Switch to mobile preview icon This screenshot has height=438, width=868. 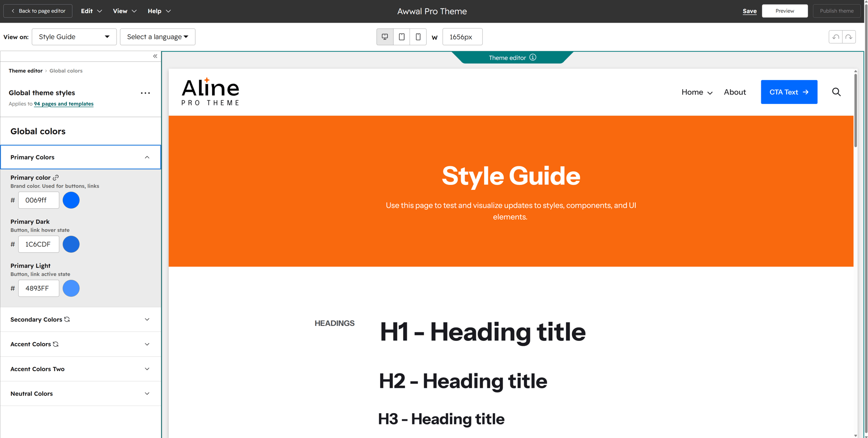pyautogui.click(x=418, y=37)
